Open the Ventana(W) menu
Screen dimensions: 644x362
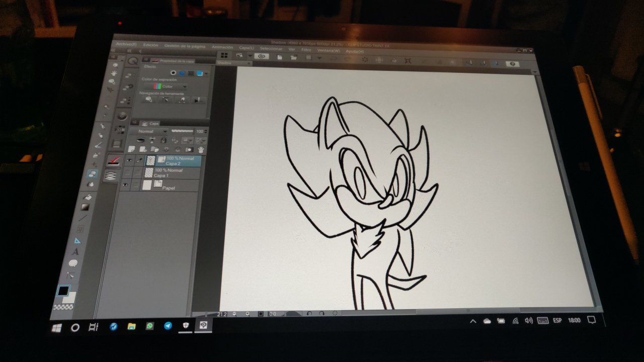coord(329,50)
